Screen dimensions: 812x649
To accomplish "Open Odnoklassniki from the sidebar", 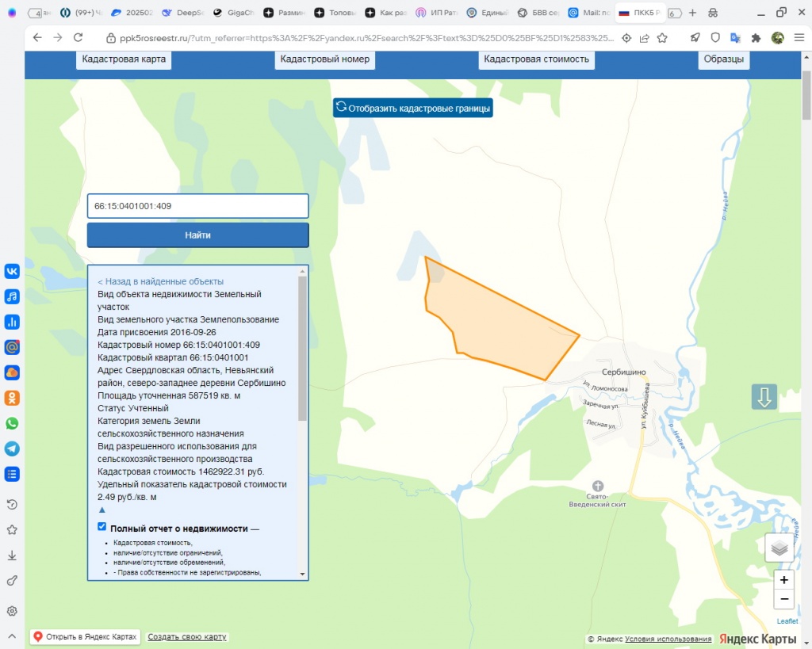I will (12, 398).
